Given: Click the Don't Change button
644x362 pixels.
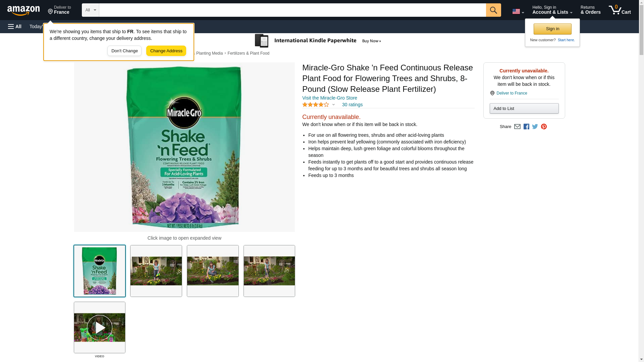Looking at the screenshot, I should tap(124, 51).
